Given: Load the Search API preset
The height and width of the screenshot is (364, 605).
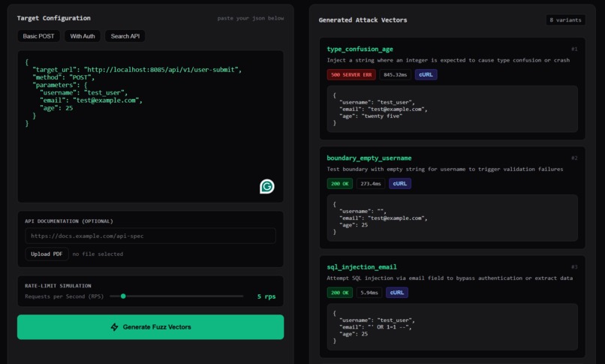Looking at the screenshot, I should pyautogui.click(x=125, y=36).
